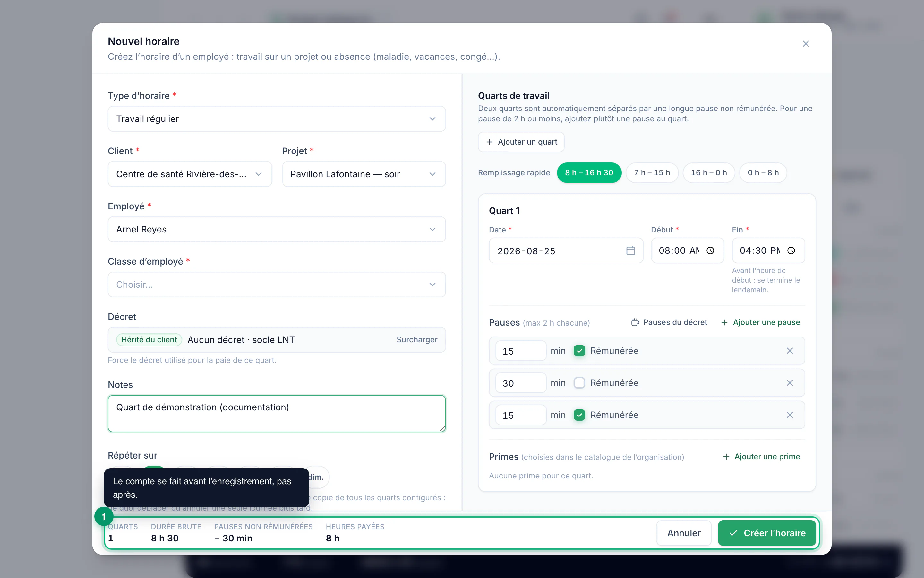924x578 pixels.
Task: Click the Annuler button
Action: [x=683, y=533]
